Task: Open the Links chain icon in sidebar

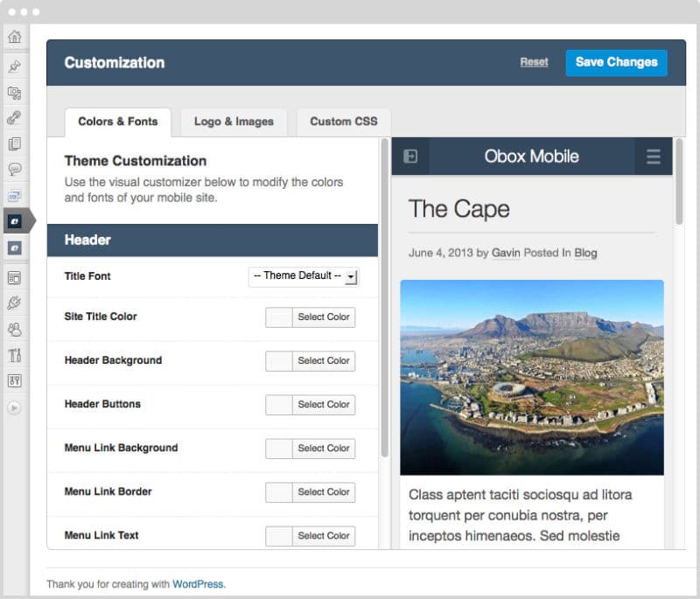Action: click(x=14, y=118)
